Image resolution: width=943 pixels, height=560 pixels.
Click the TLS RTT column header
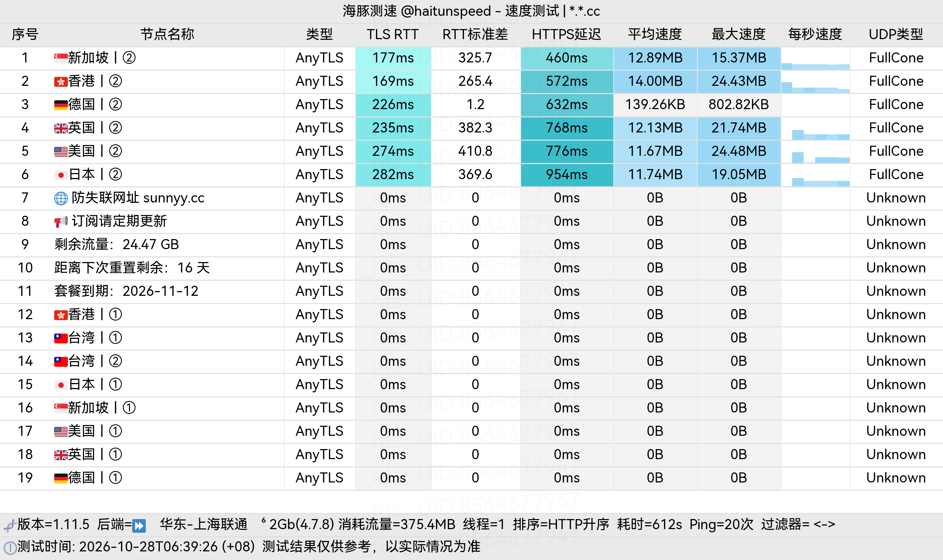(392, 34)
